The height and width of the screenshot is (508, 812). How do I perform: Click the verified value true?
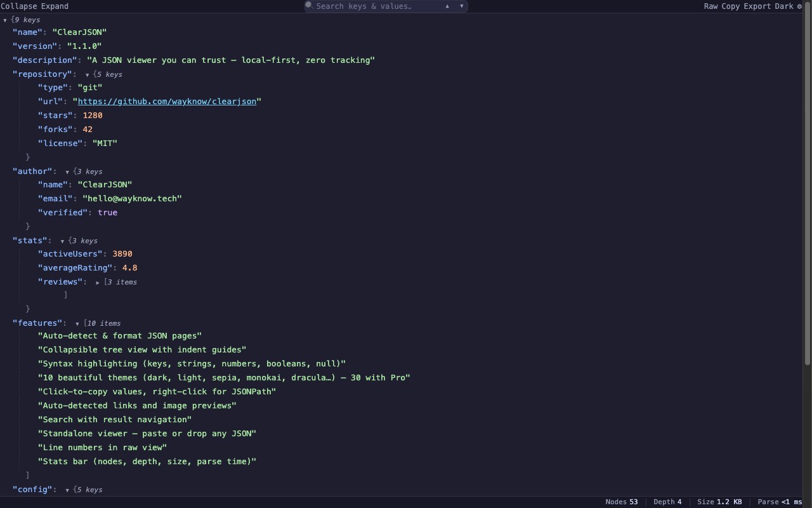108,213
